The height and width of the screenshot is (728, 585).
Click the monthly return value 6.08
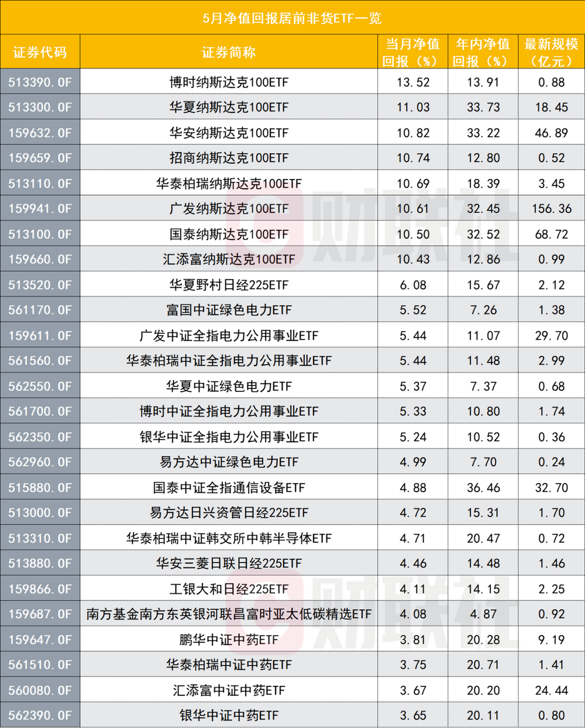pyautogui.click(x=413, y=285)
